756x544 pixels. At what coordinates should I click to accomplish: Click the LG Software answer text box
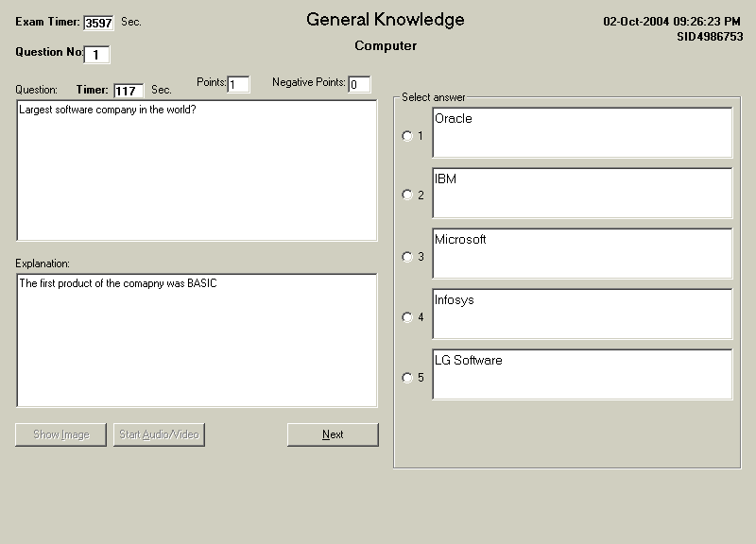tap(582, 374)
